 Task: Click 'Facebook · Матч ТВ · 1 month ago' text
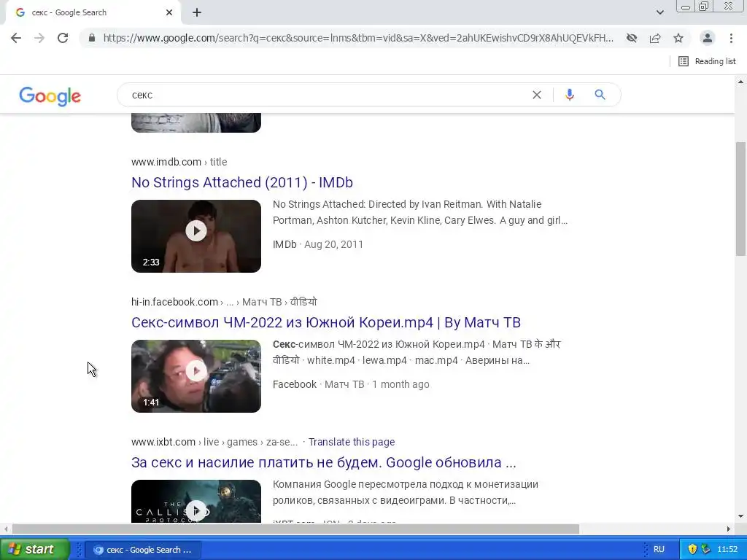(351, 384)
